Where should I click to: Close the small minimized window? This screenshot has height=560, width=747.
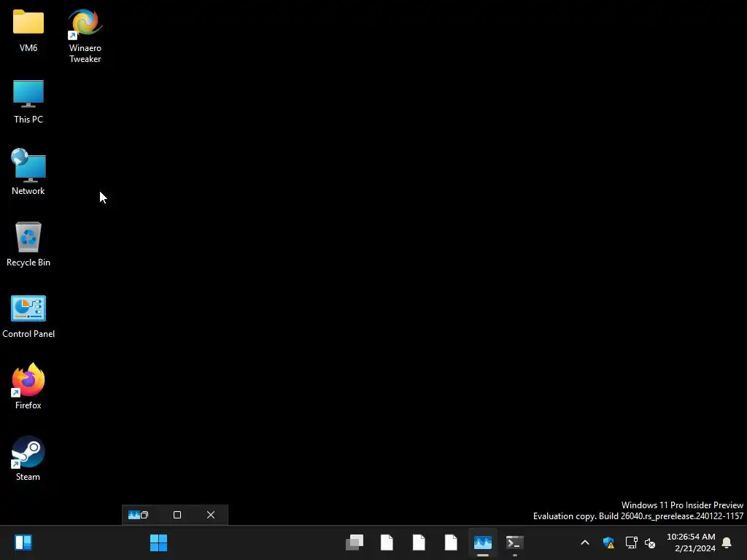click(211, 515)
